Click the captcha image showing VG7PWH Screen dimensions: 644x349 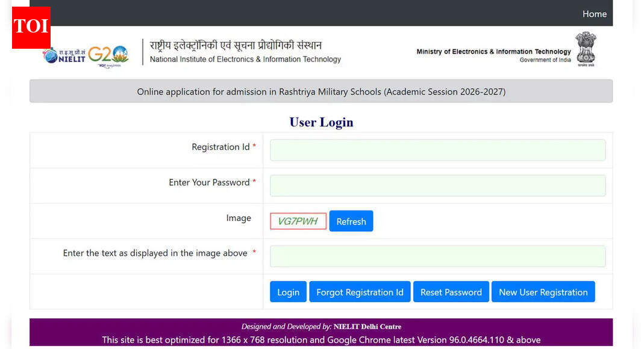coord(298,221)
